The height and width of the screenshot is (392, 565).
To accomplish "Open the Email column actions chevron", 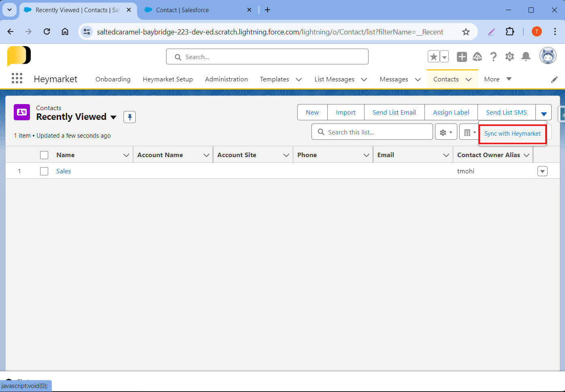I will pos(446,155).
